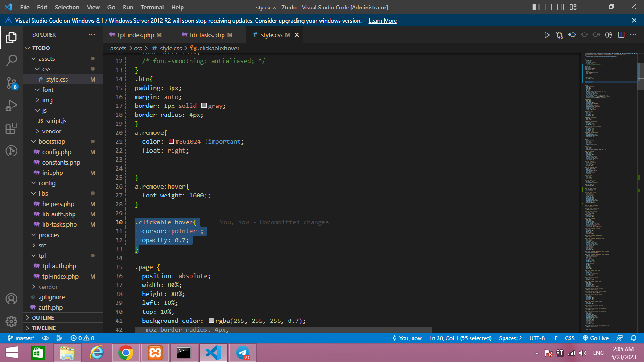The width and height of the screenshot is (644, 362).
Task: Switch to the tpl-index.php tab
Action: point(139,35)
